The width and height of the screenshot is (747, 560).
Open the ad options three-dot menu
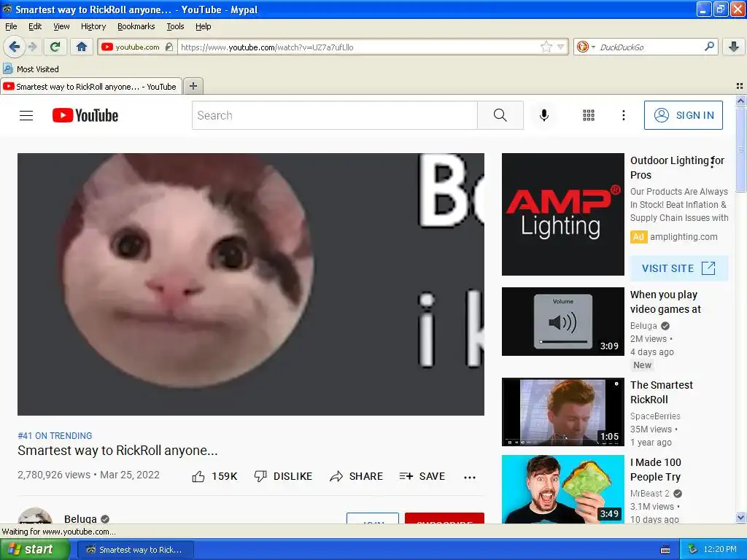(712, 163)
